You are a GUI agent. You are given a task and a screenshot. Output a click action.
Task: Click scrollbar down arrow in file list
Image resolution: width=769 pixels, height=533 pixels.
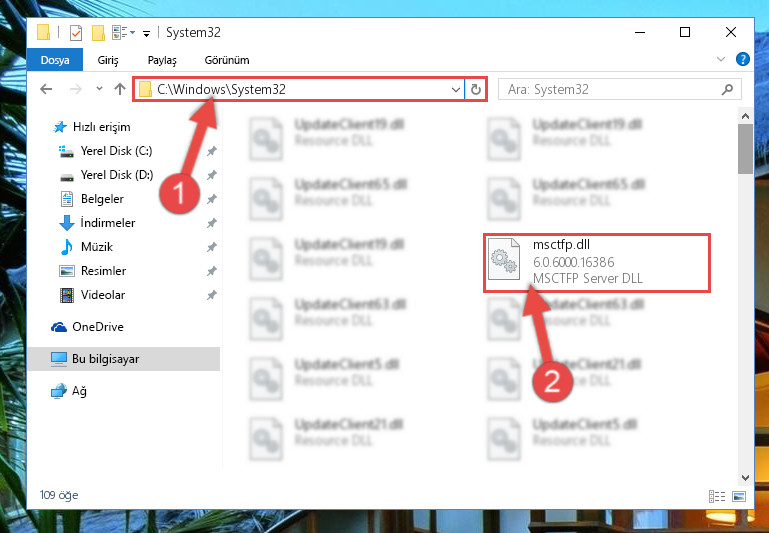(x=745, y=478)
